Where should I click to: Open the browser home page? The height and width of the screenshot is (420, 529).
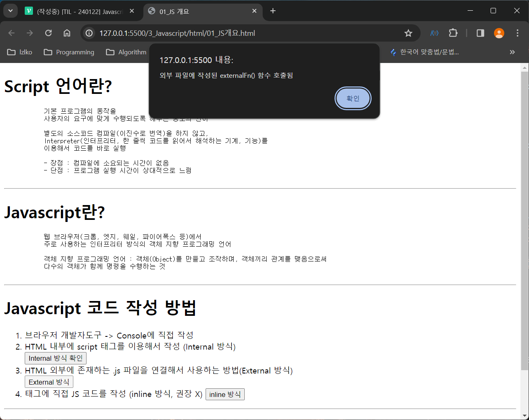[x=67, y=33]
